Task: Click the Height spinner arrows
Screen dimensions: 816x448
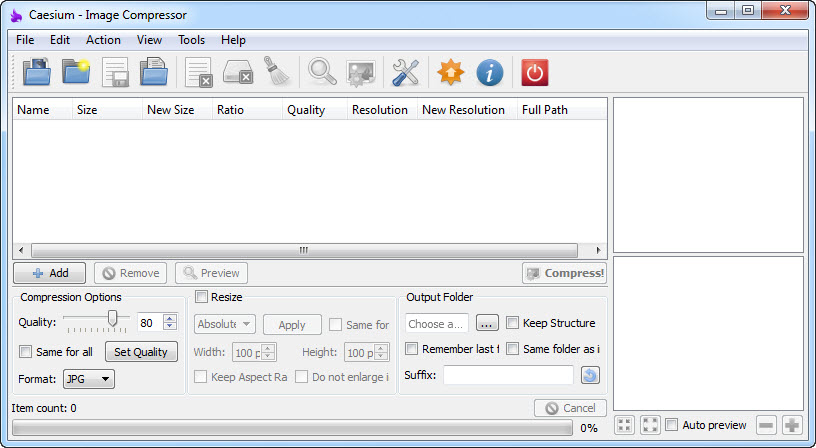Action: click(380, 352)
